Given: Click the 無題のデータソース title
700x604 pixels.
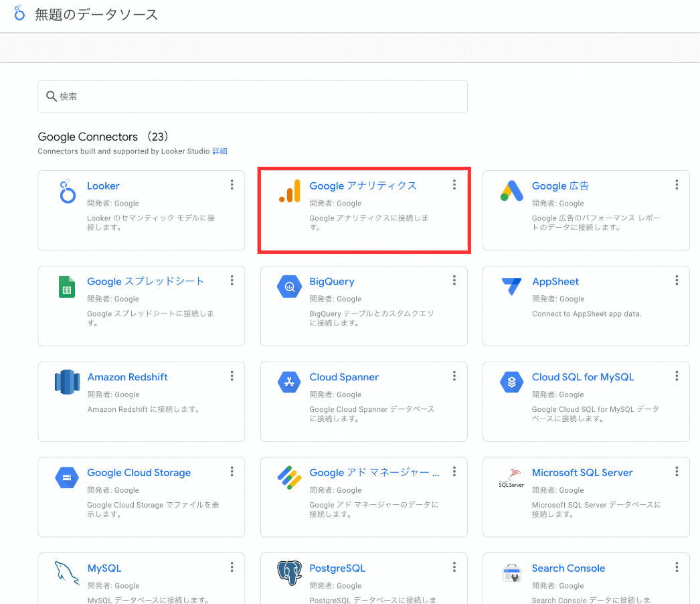Looking at the screenshot, I should pyautogui.click(x=96, y=14).
